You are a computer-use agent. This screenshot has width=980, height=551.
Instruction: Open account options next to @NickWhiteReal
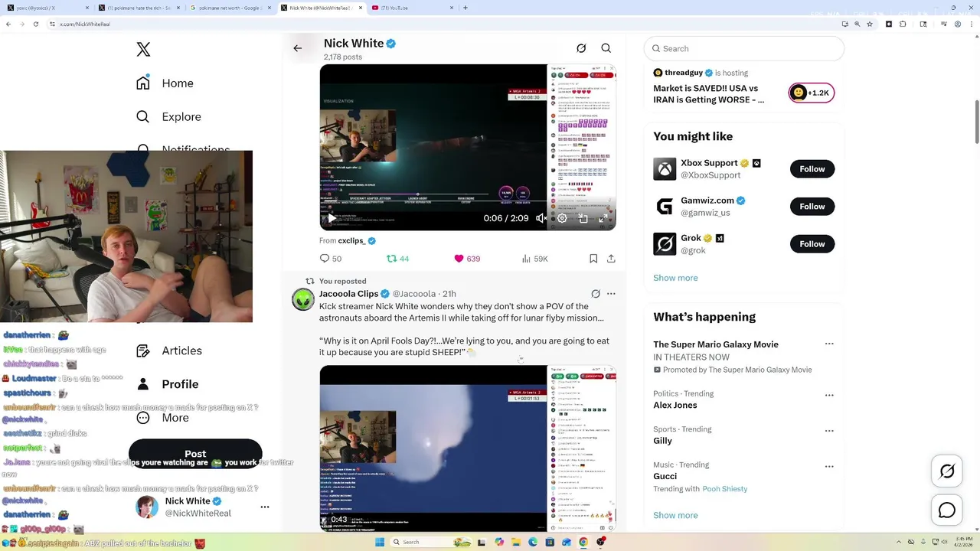pyautogui.click(x=265, y=507)
